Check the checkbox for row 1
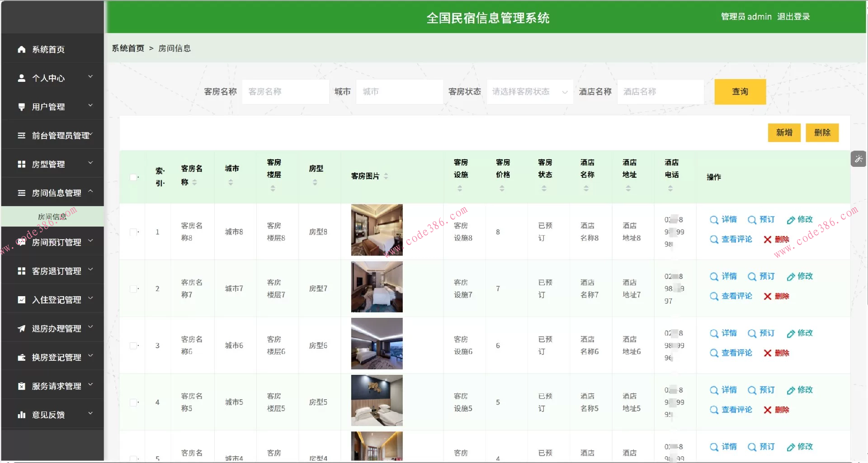Viewport: 868px width, 463px height. [x=133, y=232]
